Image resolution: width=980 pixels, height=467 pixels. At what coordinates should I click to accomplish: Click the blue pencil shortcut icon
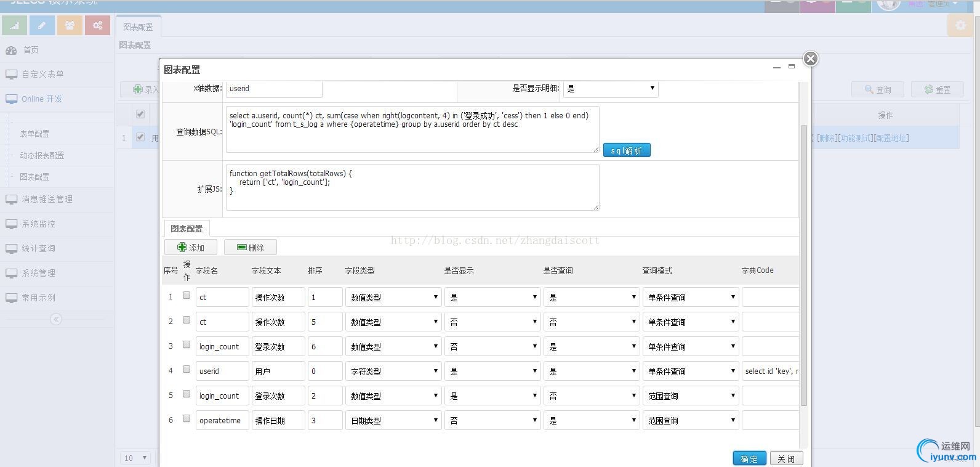click(42, 25)
